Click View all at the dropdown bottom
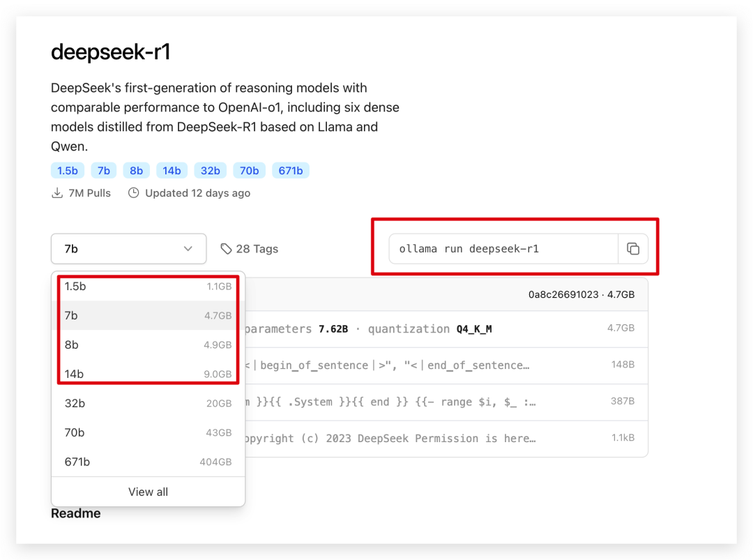Screen dimensions: 753x560 click(x=148, y=492)
